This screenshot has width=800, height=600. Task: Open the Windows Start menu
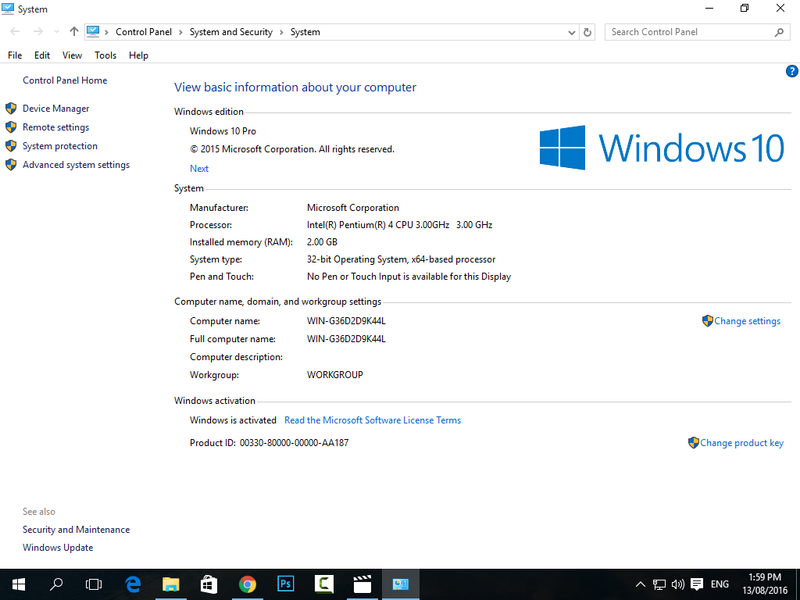(x=18, y=584)
